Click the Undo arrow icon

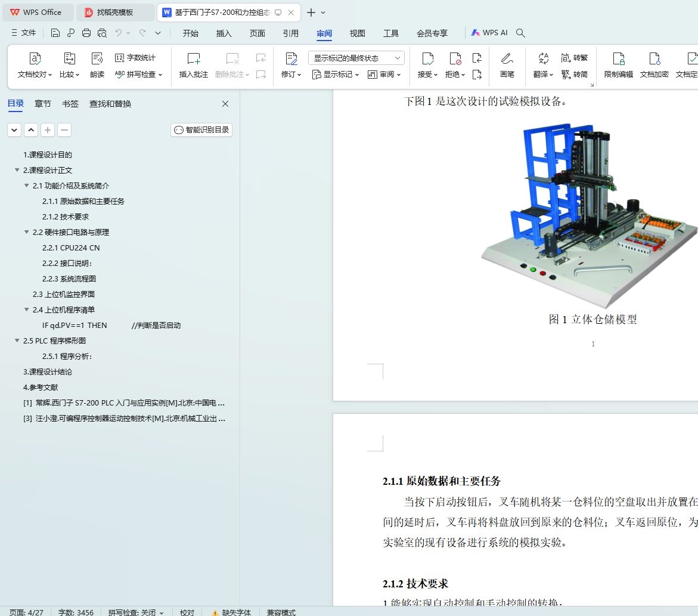coord(119,33)
